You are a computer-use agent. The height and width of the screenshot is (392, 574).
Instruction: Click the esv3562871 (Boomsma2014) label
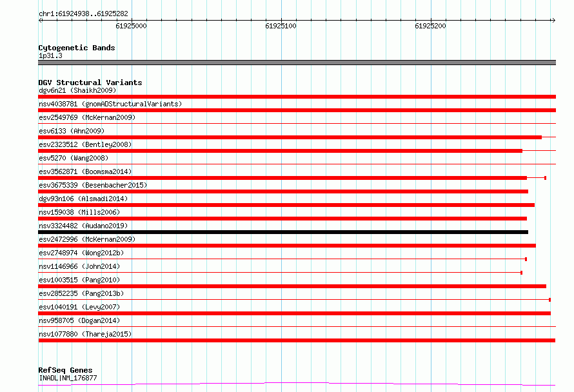click(x=85, y=171)
